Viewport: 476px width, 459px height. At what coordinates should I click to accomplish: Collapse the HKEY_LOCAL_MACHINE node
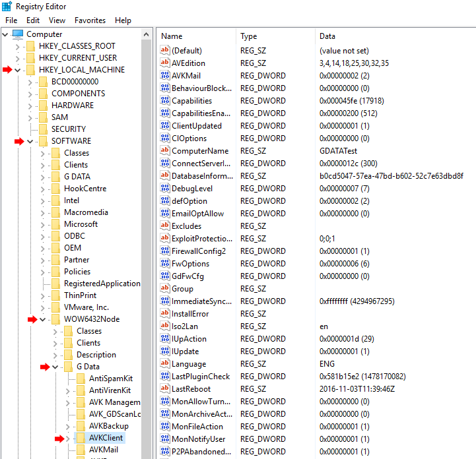(18, 71)
